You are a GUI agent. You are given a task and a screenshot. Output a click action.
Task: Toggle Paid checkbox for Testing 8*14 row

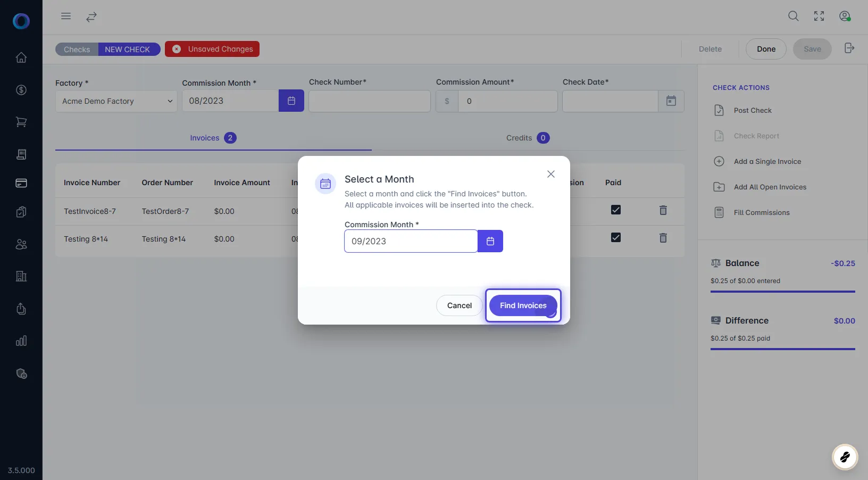616,237
